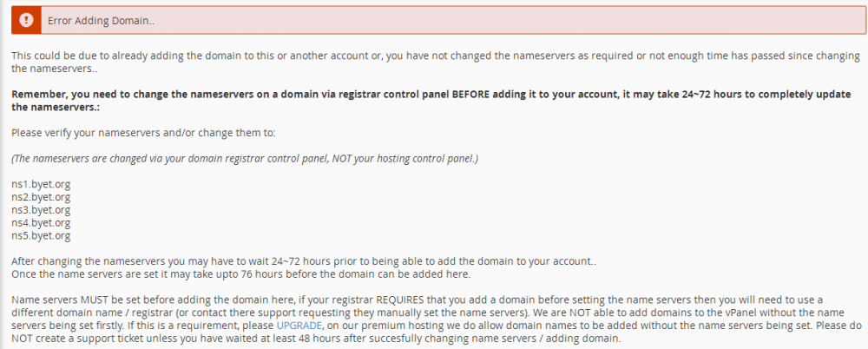Image resolution: width=868 pixels, height=349 pixels.
Task: Click the "Once the name servers are set" line
Action: 240,274
